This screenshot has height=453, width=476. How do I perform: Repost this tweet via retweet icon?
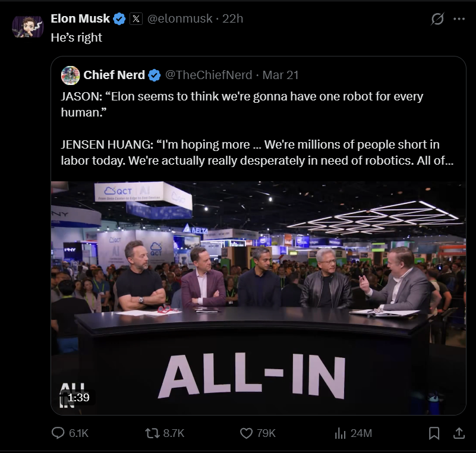(153, 433)
